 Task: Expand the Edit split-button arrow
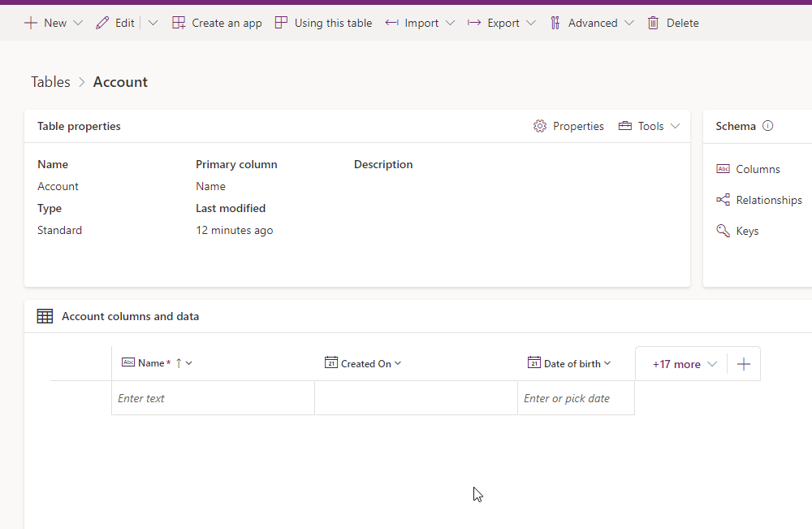(153, 23)
